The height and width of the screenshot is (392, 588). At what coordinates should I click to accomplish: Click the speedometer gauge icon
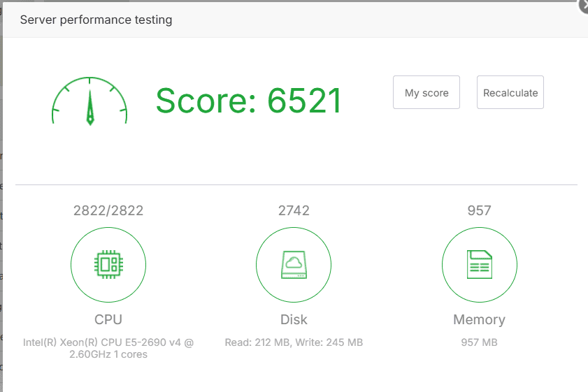click(89, 101)
